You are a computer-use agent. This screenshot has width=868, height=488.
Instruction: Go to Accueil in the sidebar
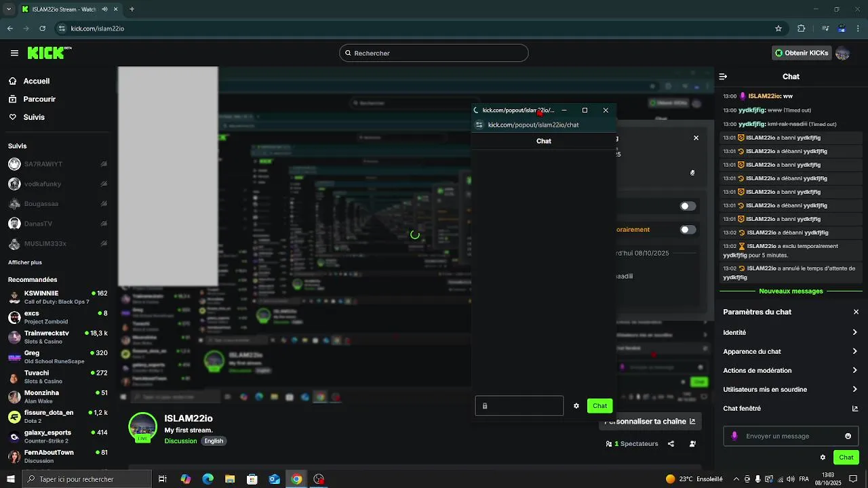point(29,81)
